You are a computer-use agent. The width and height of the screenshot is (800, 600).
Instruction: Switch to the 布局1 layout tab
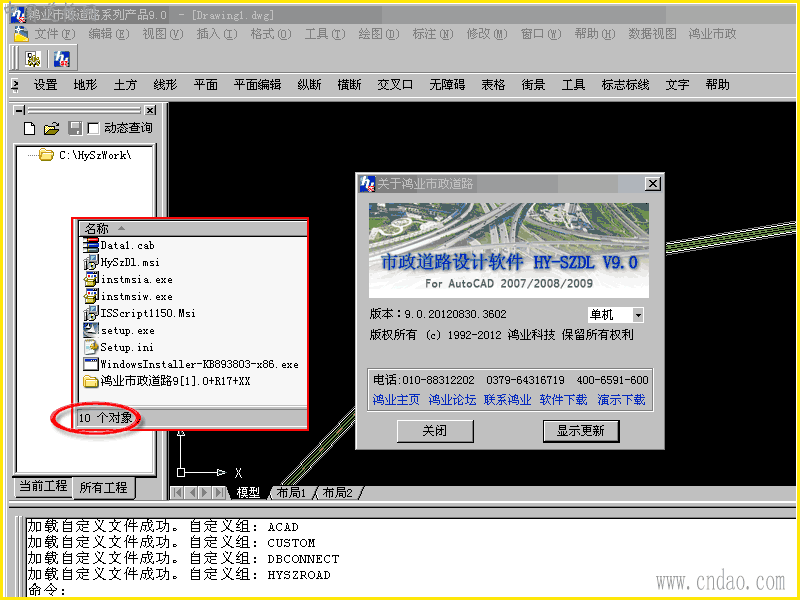click(x=291, y=492)
